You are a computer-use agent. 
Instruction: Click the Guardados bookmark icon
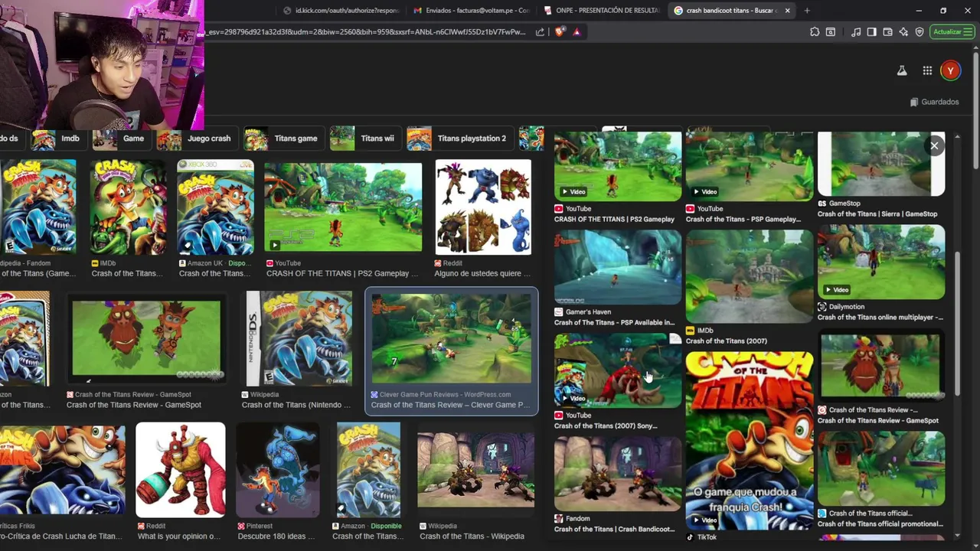[x=914, y=102]
